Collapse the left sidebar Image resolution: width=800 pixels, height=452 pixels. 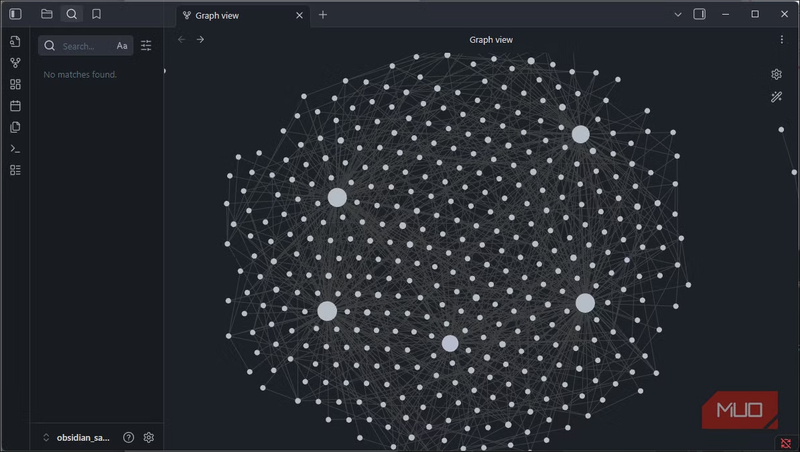click(x=15, y=14)
